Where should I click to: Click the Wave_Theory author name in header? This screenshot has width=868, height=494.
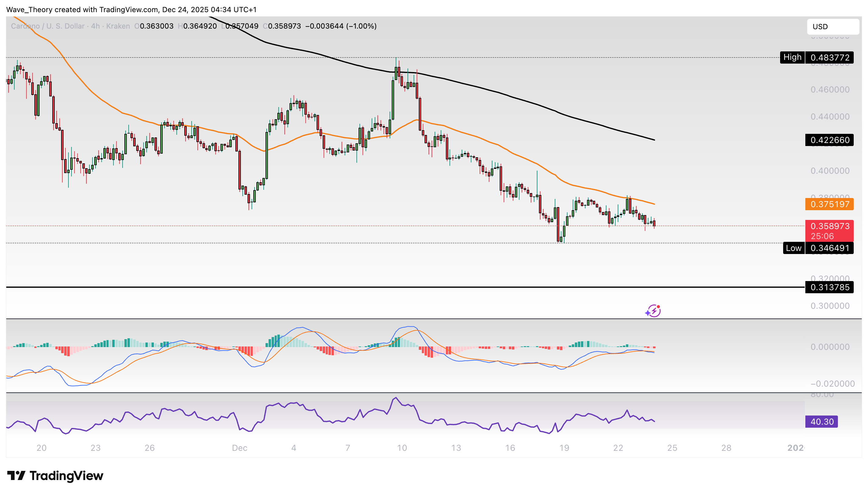pos(30,9)
